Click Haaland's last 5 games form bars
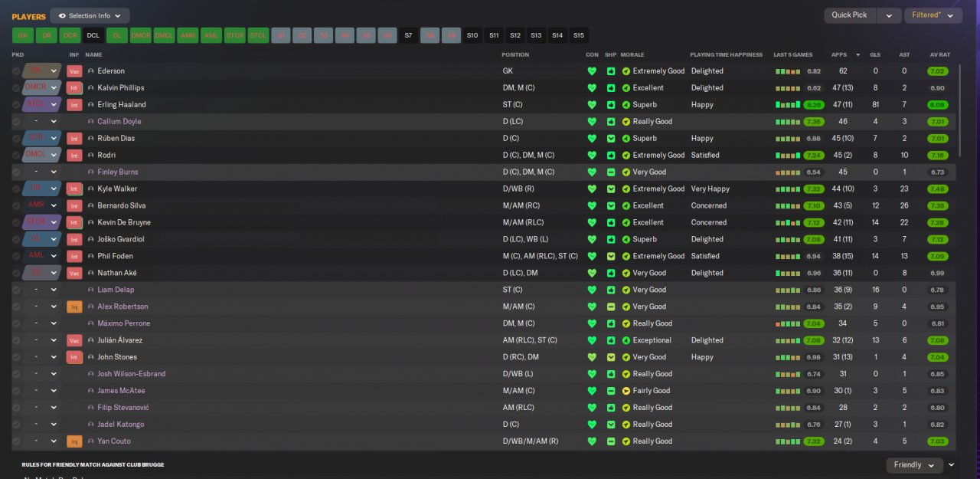This screenshot has height=479, width=980. 787,105
